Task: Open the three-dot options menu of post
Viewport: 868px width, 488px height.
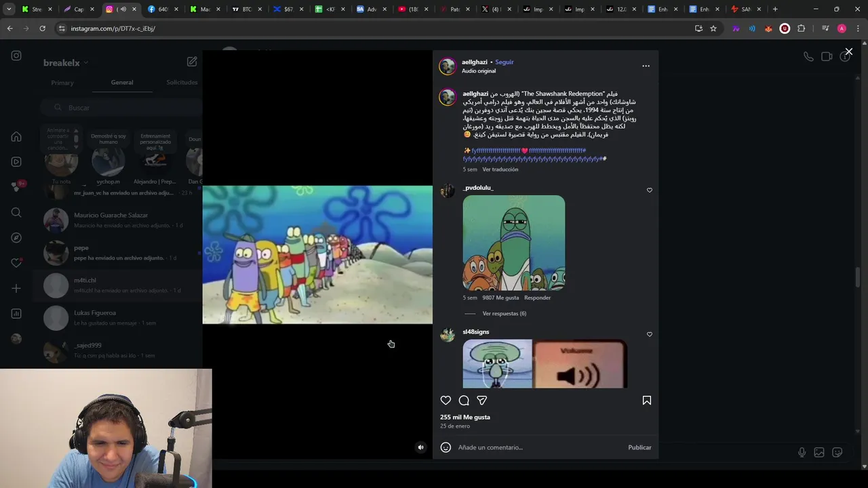Action: click(646, 66)
